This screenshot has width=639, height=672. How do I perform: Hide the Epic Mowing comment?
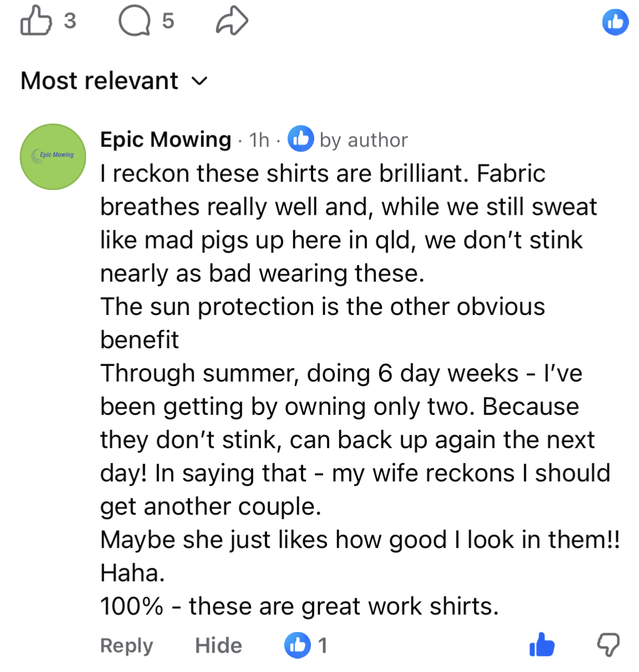[218, 645]
